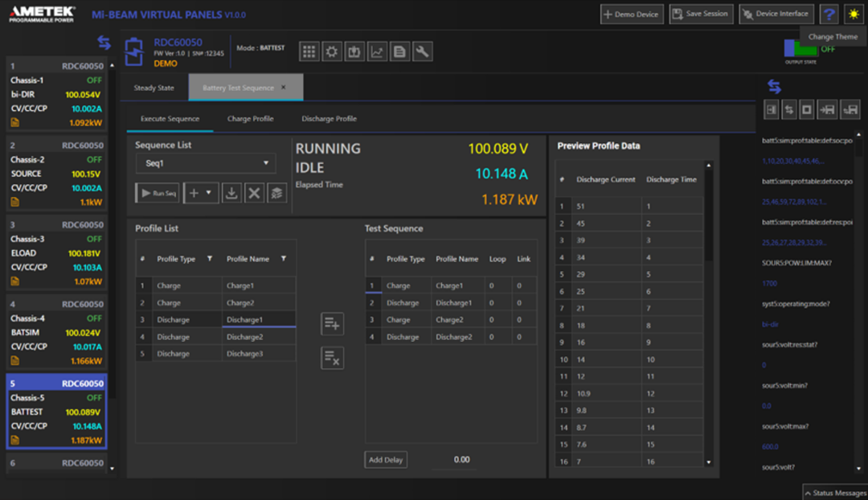This screenshot has width=868, height=500.
Task: Click the orange file icon in Chassis-1 card
Action: tap(15, 122)
